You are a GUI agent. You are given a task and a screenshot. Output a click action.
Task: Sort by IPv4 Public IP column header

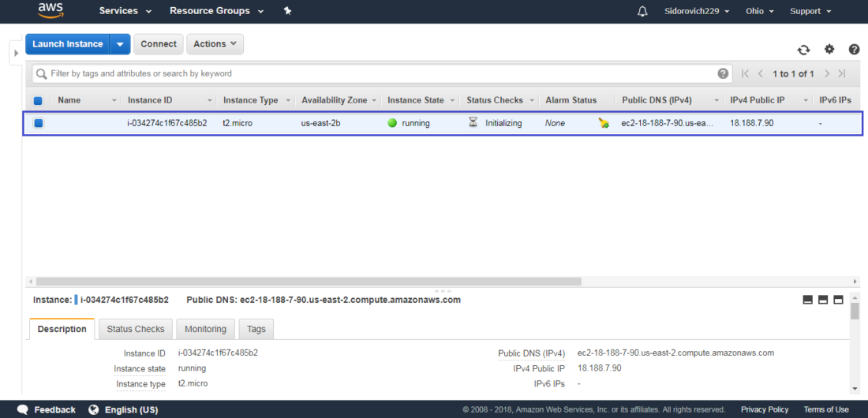point(758,100)
